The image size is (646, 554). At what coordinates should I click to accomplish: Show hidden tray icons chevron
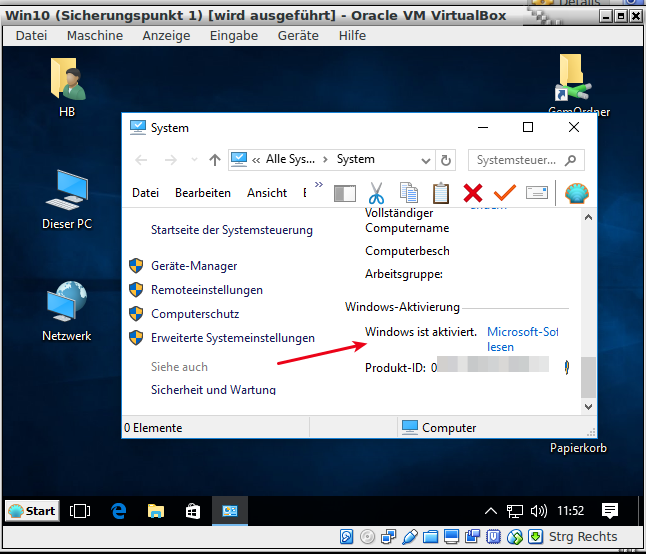[491, 511]
